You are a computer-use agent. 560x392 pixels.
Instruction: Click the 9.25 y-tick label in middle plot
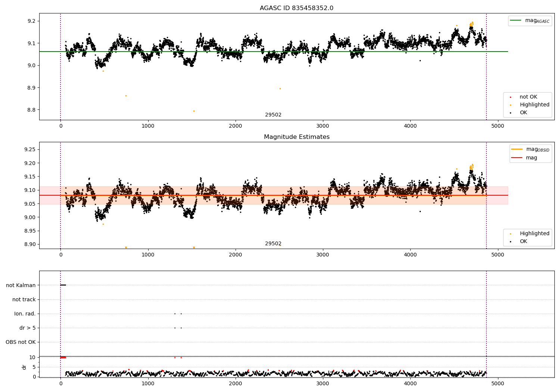pos(30,149)
